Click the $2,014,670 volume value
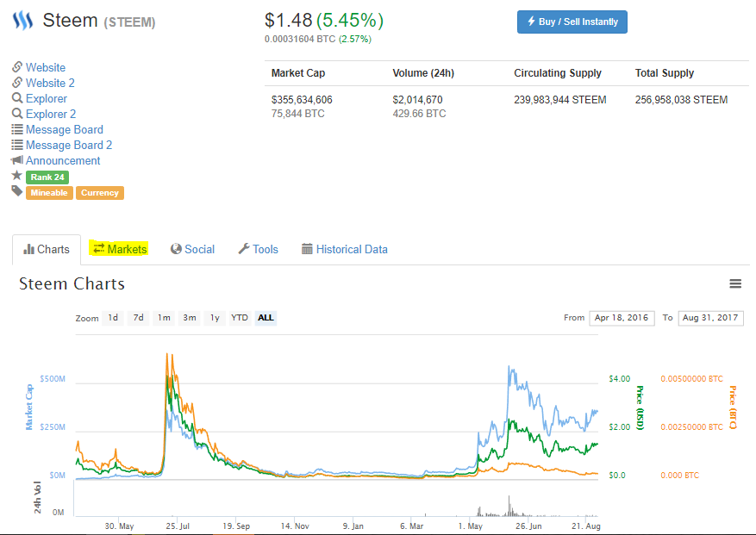 click(x=417, y=100)
